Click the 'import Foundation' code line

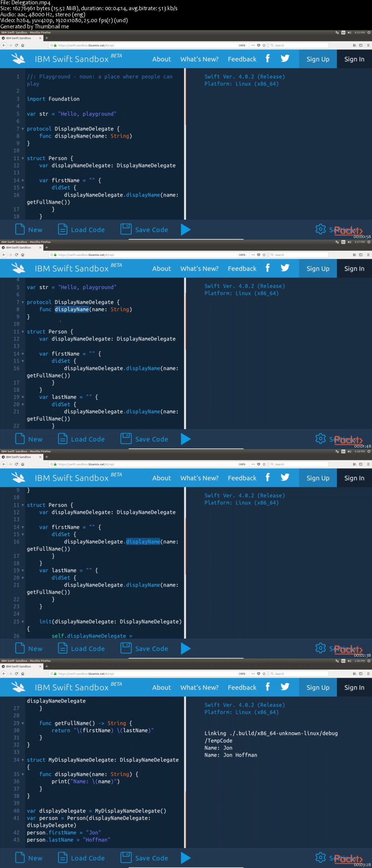pos(53,99)
